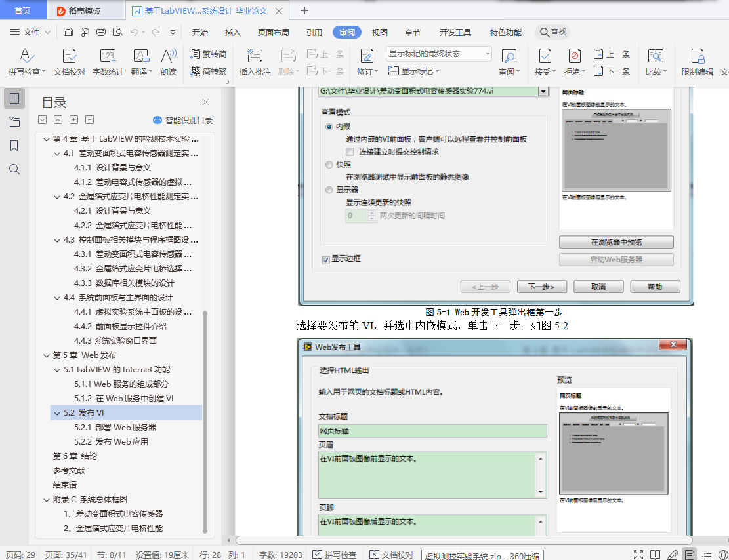Screen dimensions: 729x560
Task: Click the print icon in quick access toolbar
Action: (x=101, y=32)
